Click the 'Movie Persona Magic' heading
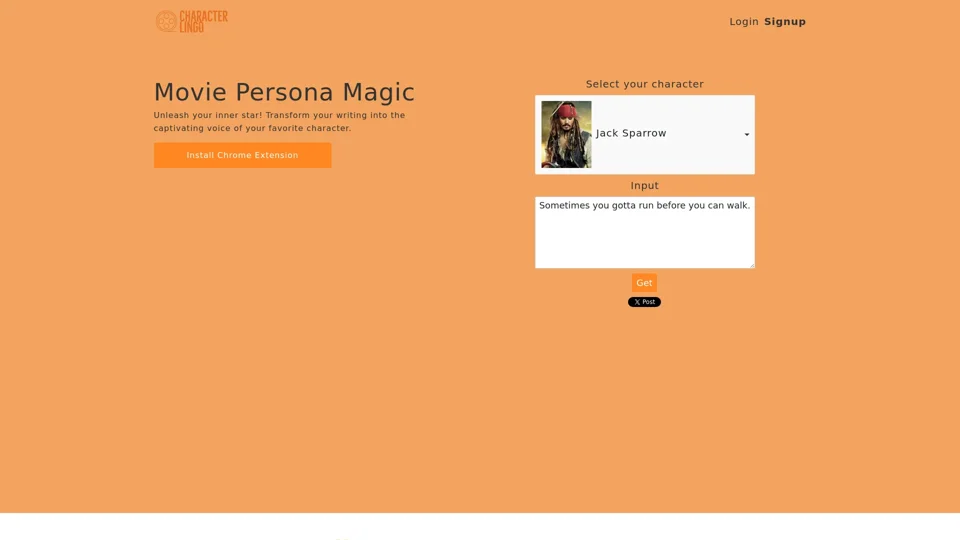The image size is (960, 540). pyautogui.click(x=284, y=92)
